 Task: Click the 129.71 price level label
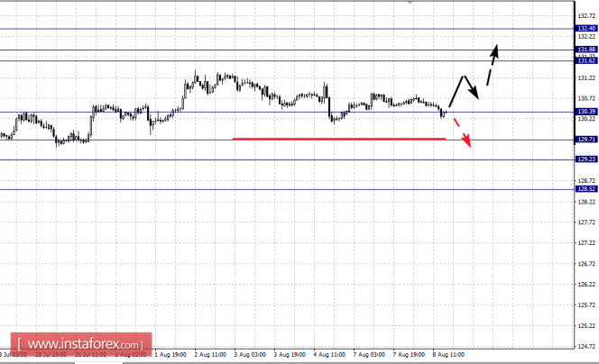point(585,140)
